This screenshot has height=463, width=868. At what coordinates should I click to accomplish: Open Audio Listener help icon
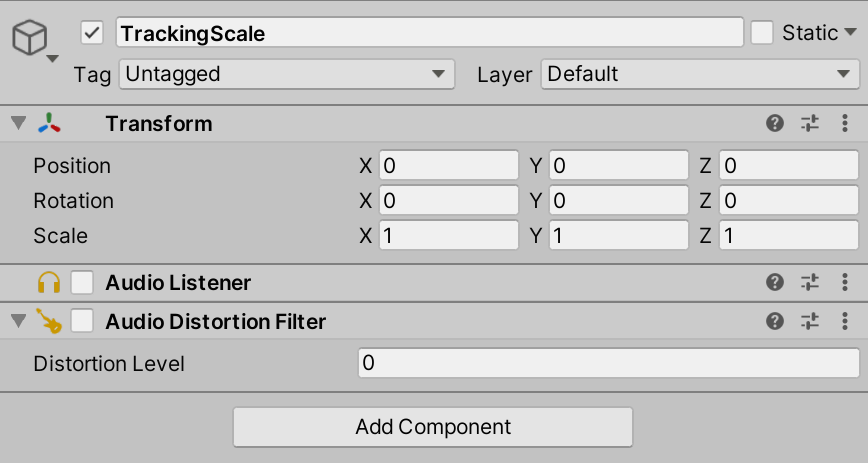[774, 283]
